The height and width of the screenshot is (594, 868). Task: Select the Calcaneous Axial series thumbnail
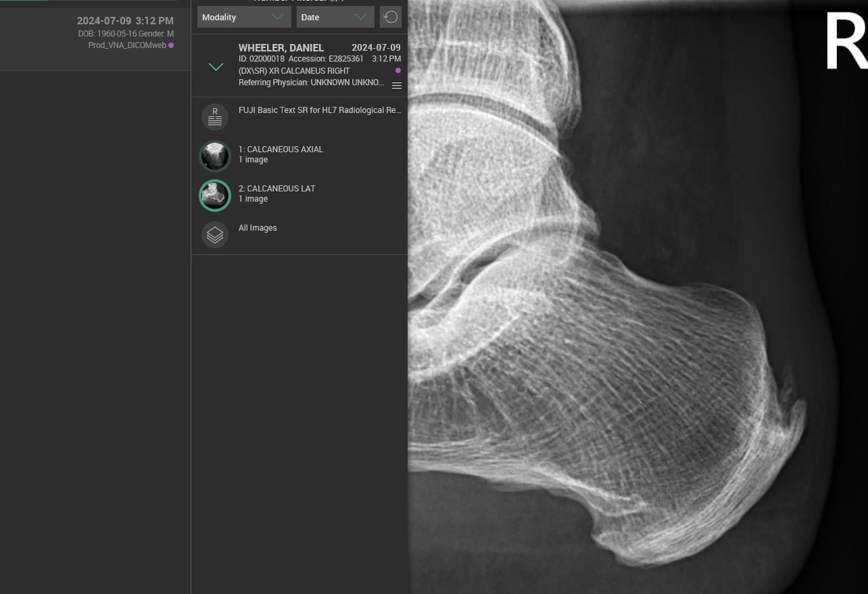pos(215,156)
